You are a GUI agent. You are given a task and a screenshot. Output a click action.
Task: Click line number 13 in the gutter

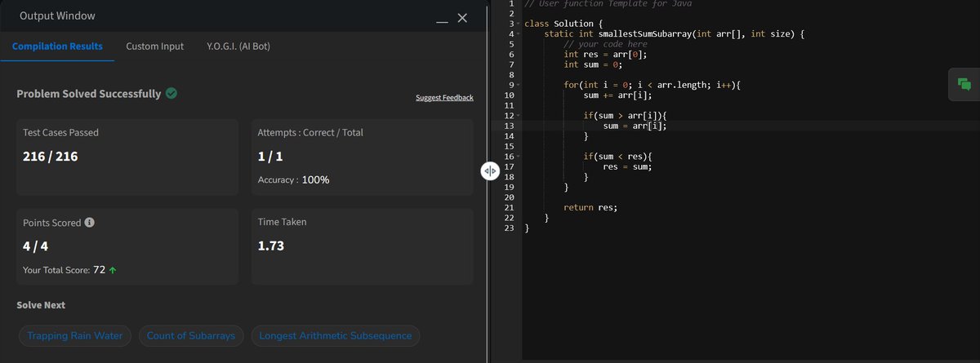(x=509, y=126)
